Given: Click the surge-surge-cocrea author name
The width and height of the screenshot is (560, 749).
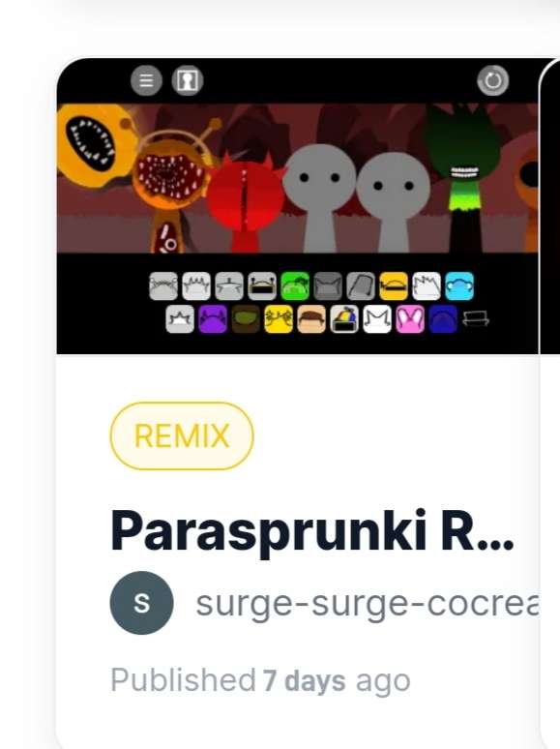Looking at the screenshot, I should [x=368, y=603].
